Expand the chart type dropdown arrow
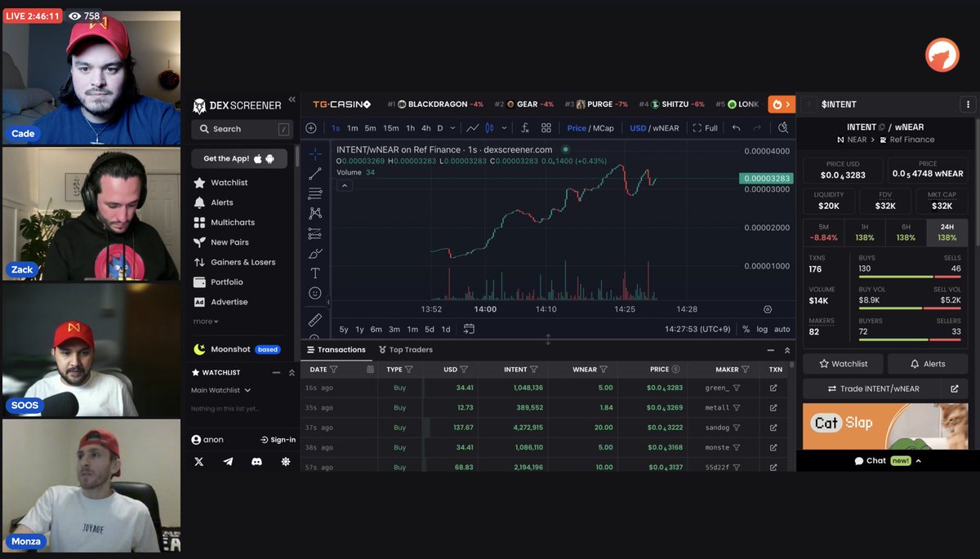The image size is (980, 559). 505,128
